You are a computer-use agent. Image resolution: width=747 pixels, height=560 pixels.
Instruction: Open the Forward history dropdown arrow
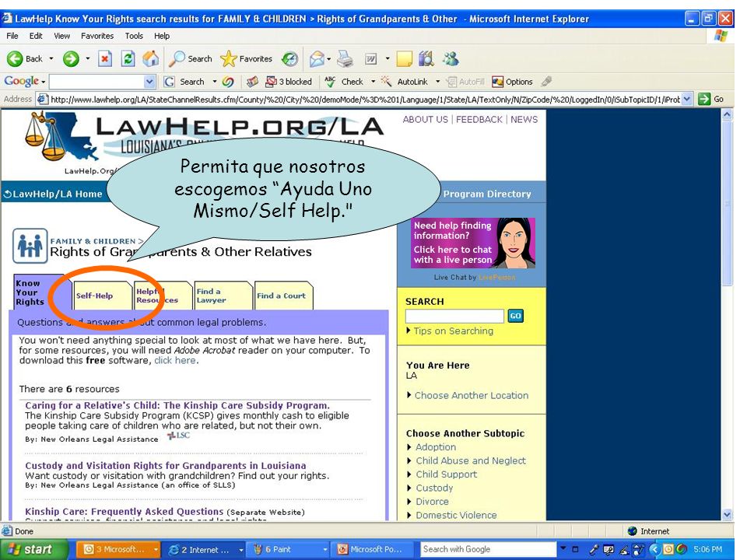pos(88,58)
